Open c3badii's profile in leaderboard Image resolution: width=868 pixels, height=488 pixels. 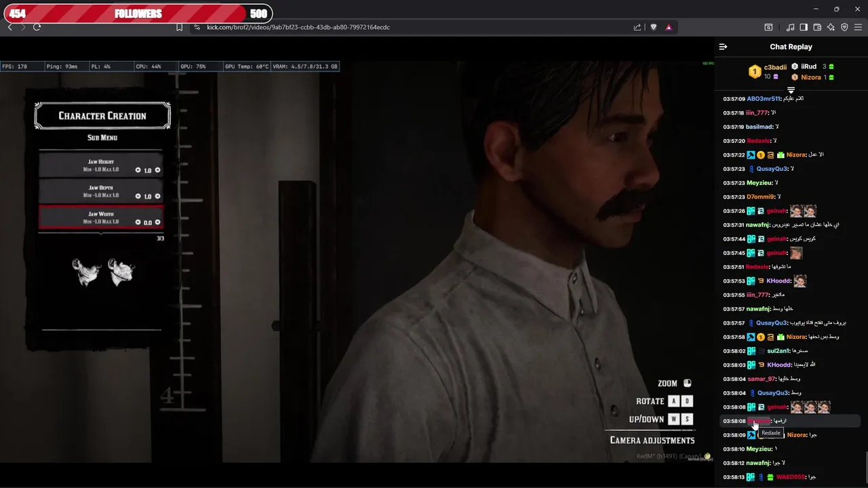(x=775, y=67)
